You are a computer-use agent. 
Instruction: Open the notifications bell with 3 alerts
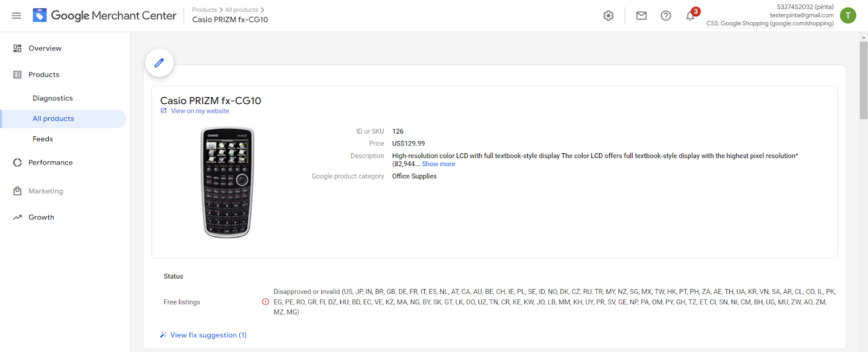[691, 15]
